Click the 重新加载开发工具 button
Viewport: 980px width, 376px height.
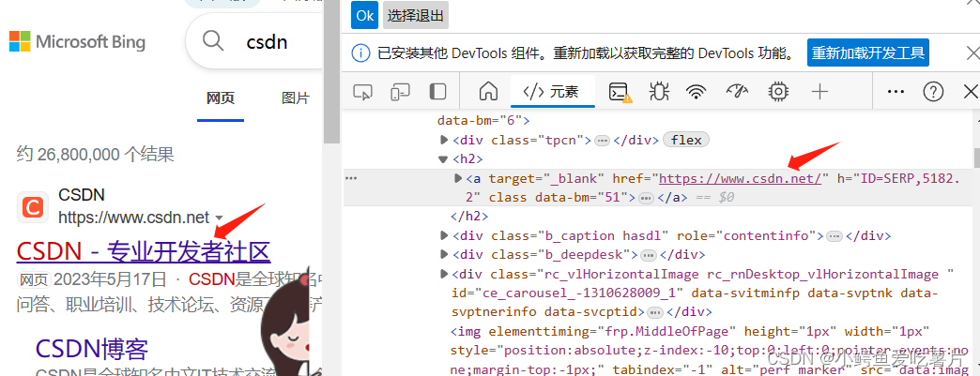[868, 53]
